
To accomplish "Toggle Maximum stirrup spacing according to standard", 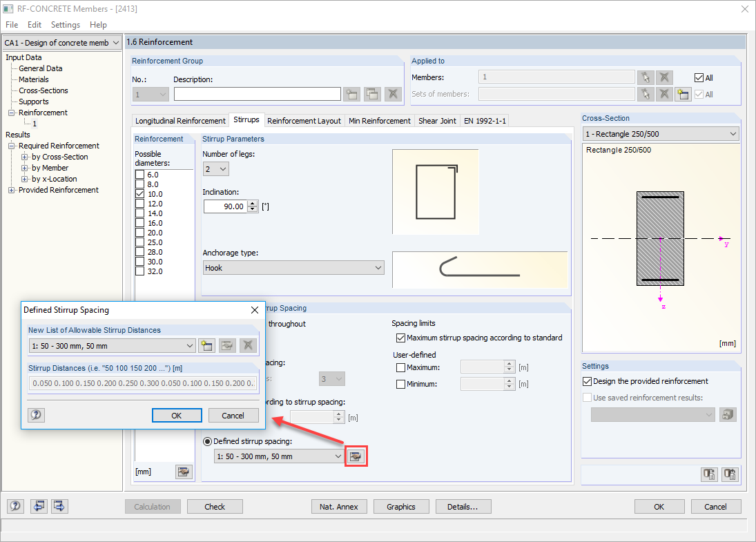I will 400,338.
